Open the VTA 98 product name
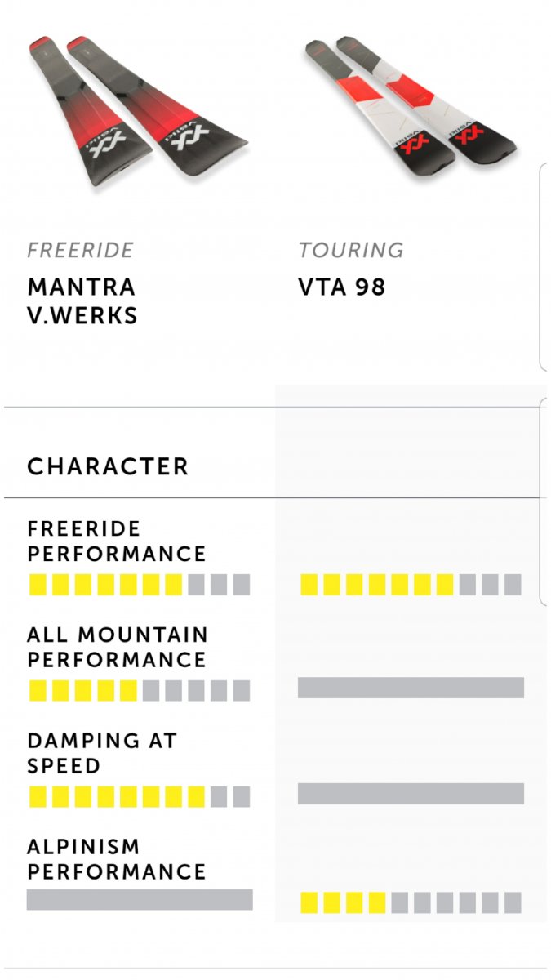This screenshot has height=980, width=551. pos(342,287)
